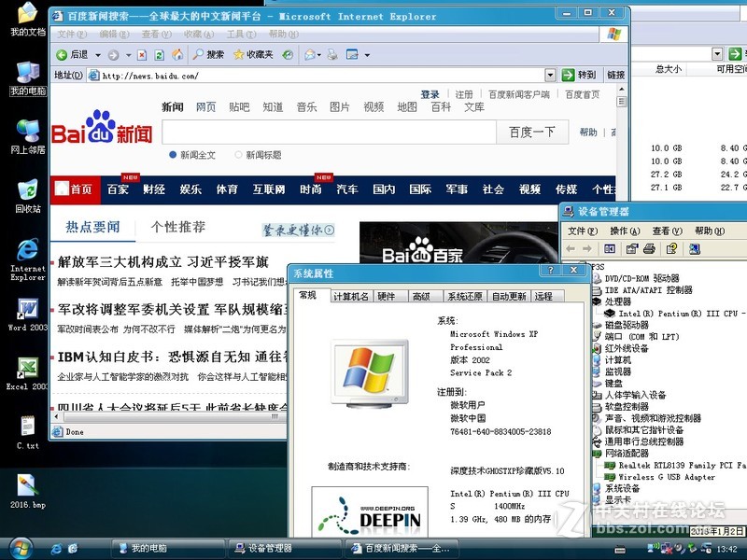Screen dimensions: 747x560
Task: Click the Windows Start orb
Action: [x=21, y=548]
